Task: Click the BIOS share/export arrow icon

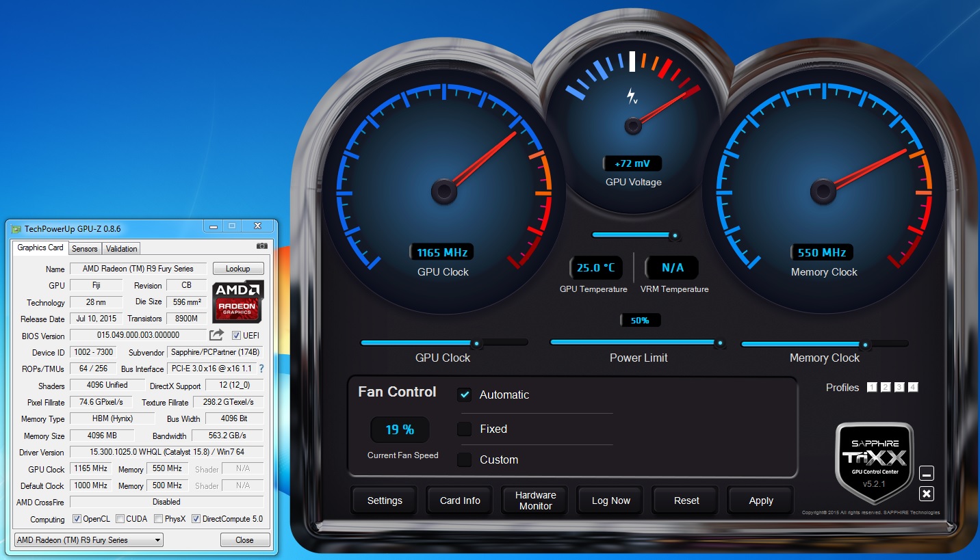Action: click(x=216, y=334)
